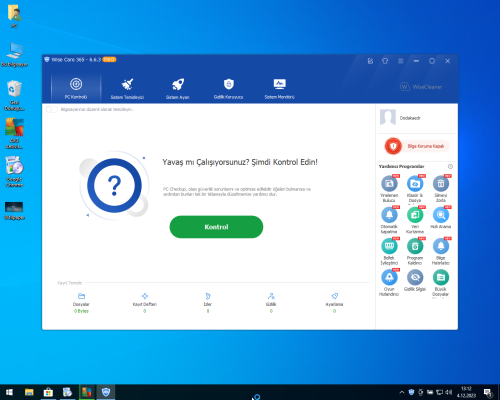Open the user folder desktop icon
The width and height of the screenshot is (500, 400).
pyautogui.click(x=14, y=16)
